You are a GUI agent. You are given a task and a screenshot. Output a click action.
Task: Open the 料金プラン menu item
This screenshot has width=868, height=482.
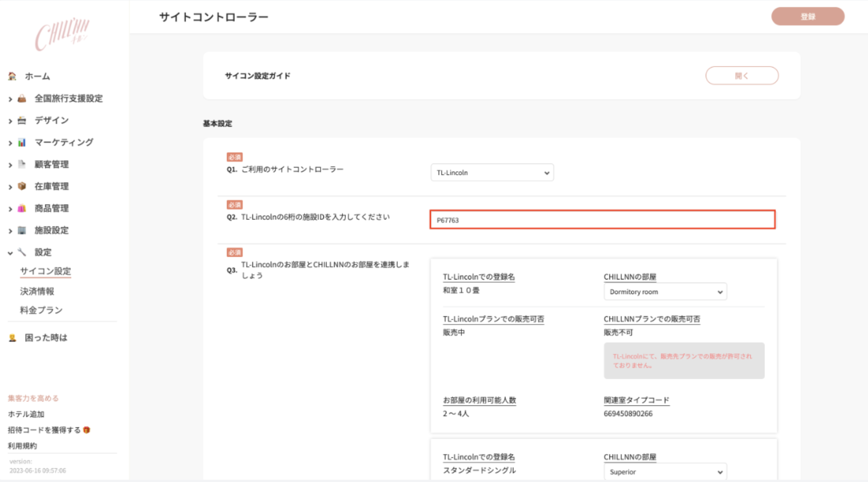[x=41, y=310]
